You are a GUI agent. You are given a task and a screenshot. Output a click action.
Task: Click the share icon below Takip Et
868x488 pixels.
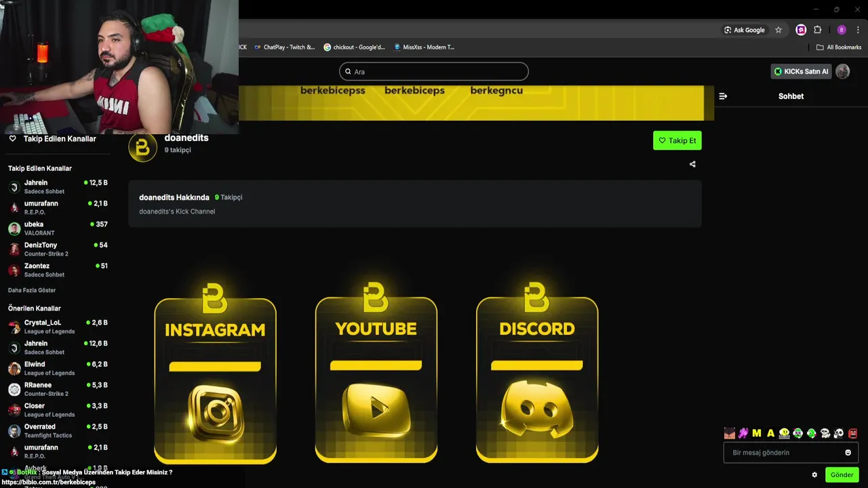coord(692,164)
